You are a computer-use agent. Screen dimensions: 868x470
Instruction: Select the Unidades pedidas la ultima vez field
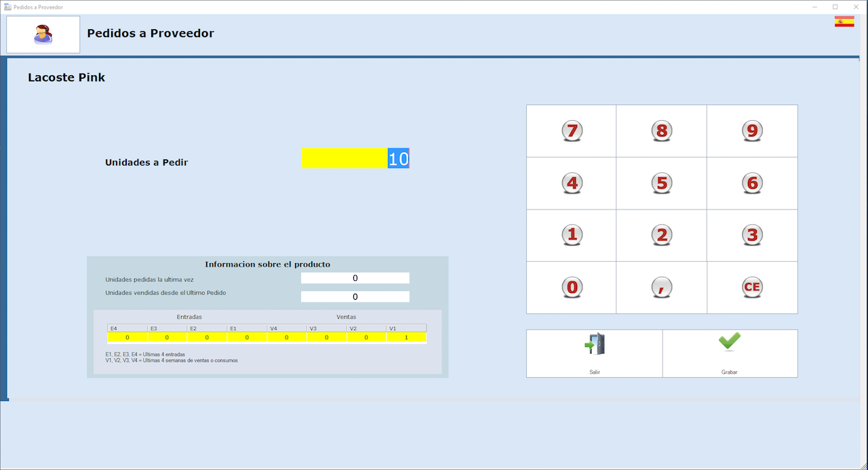pyautogui.click(x=355, y=278)
